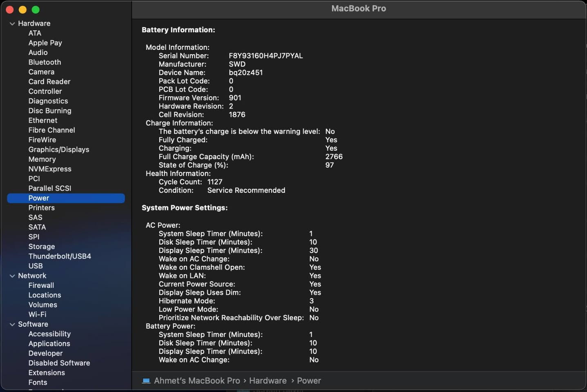Select Fibre Channel in the sidebar
This screenshot has width=587, height=392.
click(x=52, y=130)
